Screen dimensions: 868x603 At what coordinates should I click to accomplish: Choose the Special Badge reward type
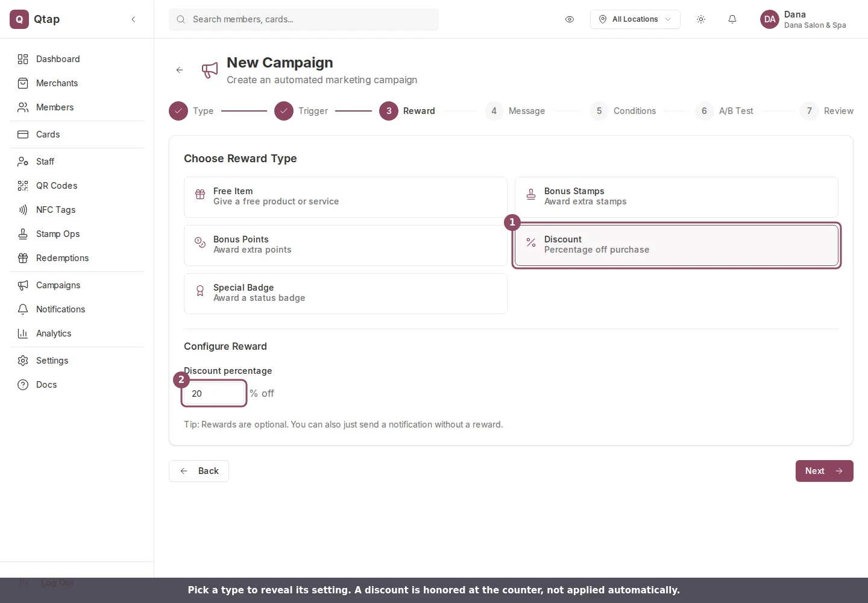point(345,294)
